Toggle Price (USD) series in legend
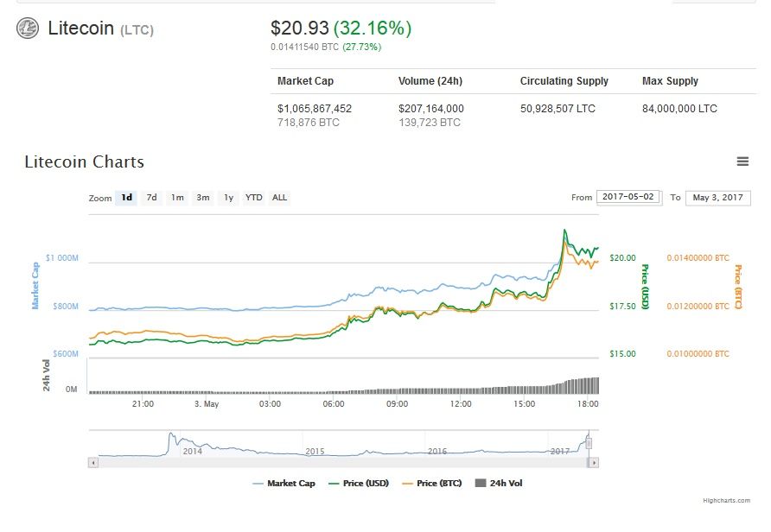Screen dimensions: 771x532 point(359,484)
